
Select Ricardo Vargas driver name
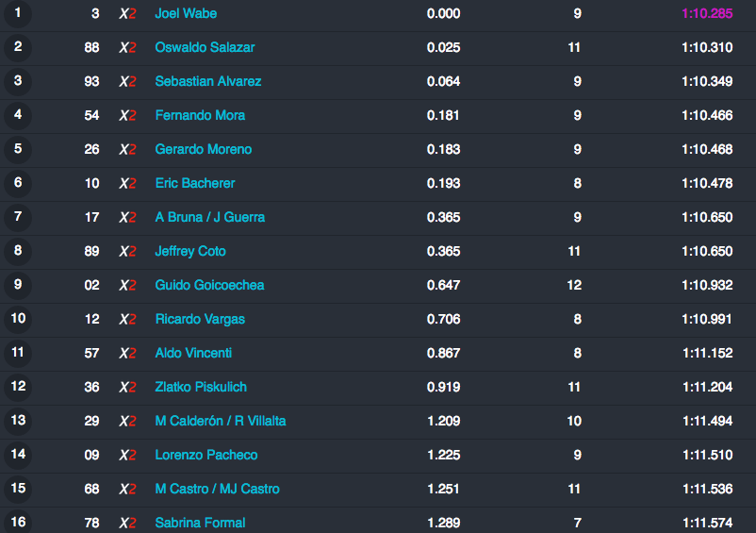200,319
